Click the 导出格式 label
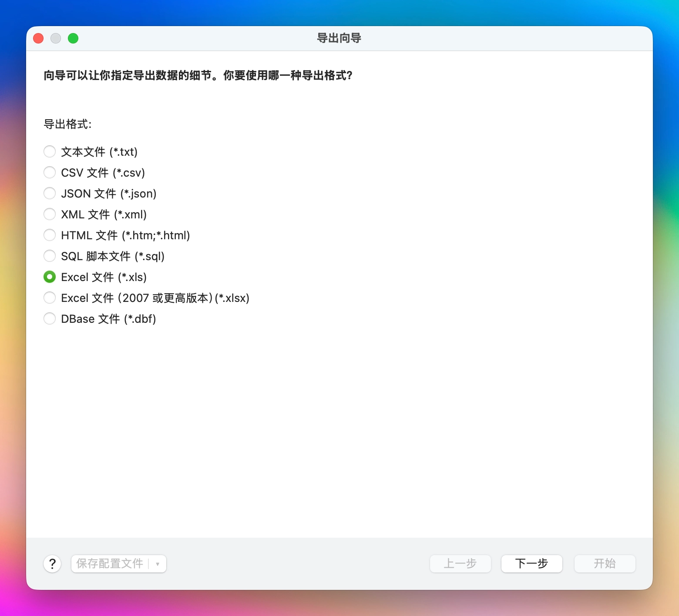This screenshot has height=616, width=679. [67, 124]
